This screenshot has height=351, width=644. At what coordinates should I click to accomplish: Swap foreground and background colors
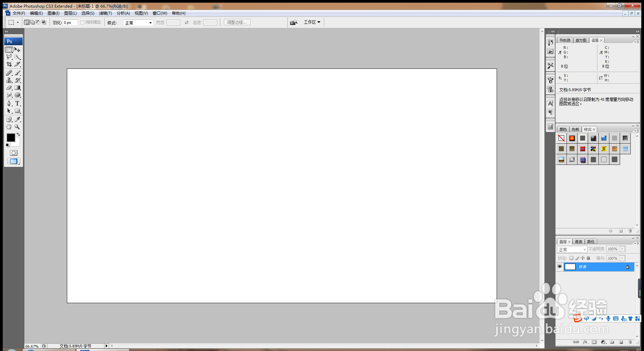tap(19, 134)
